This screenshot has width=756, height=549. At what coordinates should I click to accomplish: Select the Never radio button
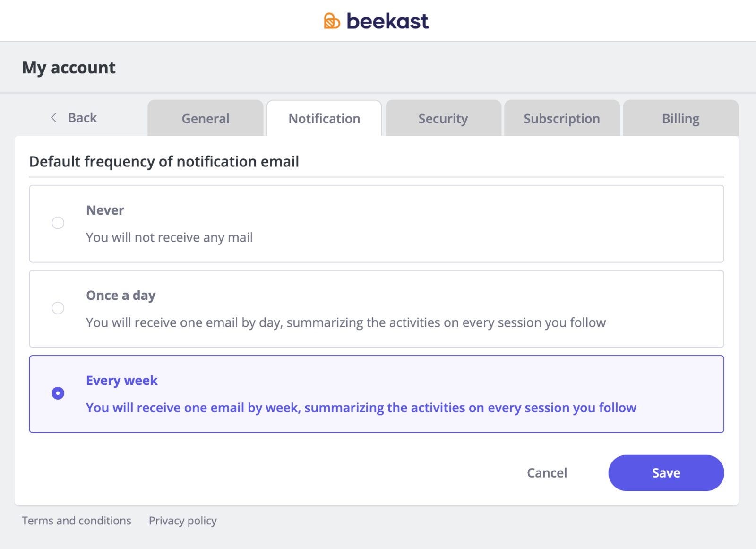coord(58,223)
